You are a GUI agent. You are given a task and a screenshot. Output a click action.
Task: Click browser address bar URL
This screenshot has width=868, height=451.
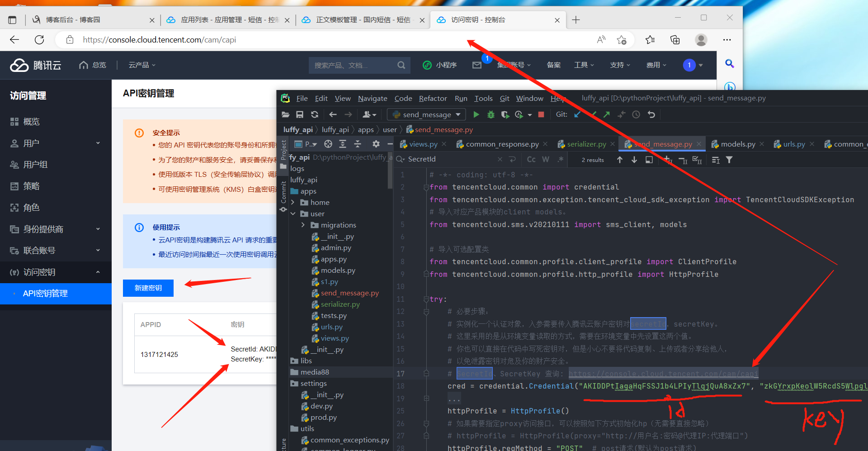pyautogui.click(x=159, y=40)
